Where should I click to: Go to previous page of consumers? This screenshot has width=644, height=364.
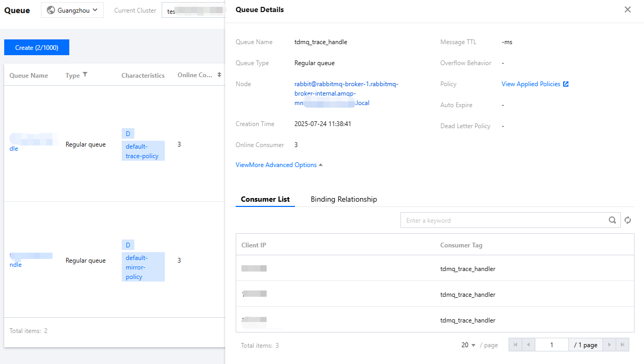point(528,345)
